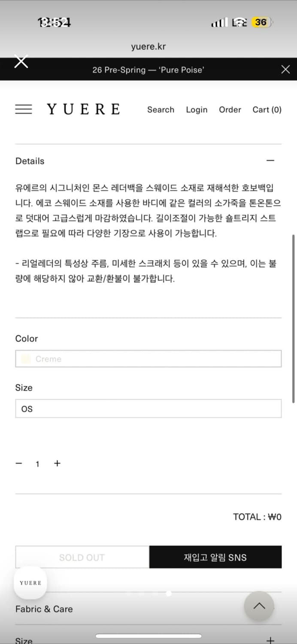Click the scroll-to-top arrow button
This screenshot has width=297, height=644.
click(259, 606)
